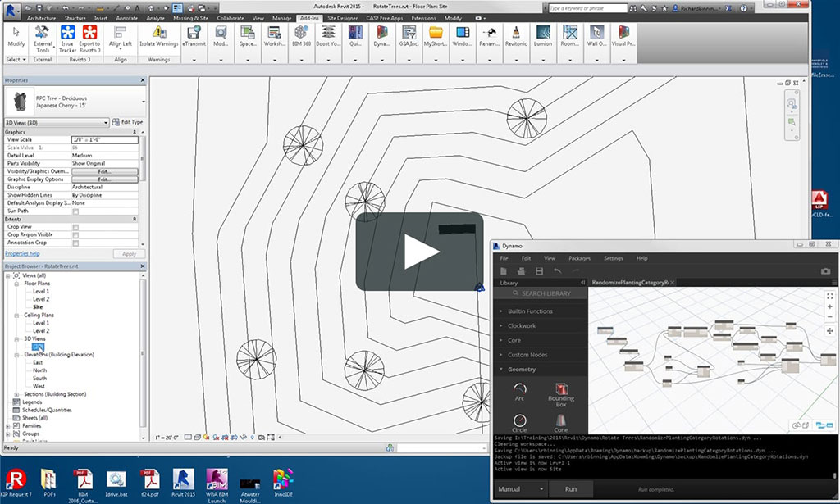Open External Tools in the ribbon
Screen dimensions: 840x504
point(43,39)
